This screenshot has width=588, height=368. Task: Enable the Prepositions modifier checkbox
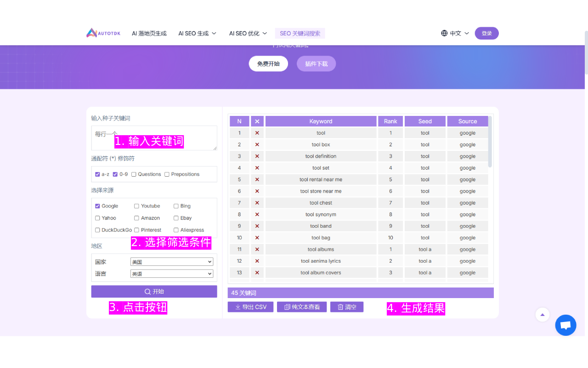[167, 174]
